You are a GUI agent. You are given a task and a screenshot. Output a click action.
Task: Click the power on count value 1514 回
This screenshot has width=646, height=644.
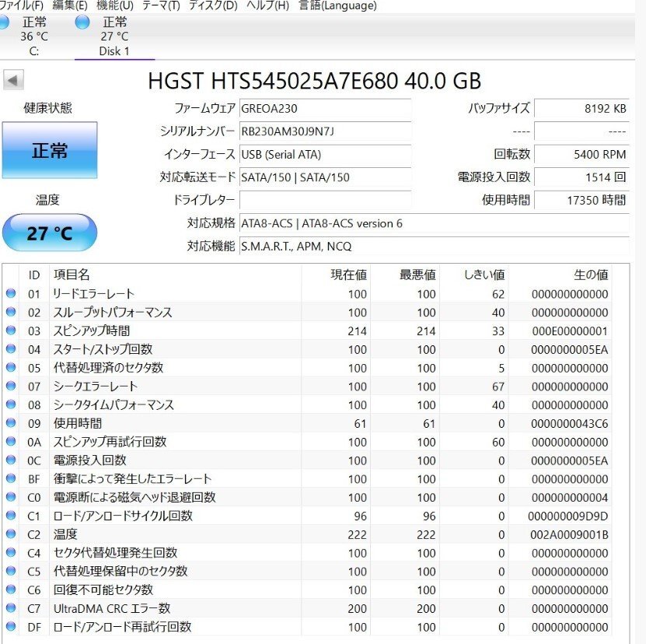point(581,177)
